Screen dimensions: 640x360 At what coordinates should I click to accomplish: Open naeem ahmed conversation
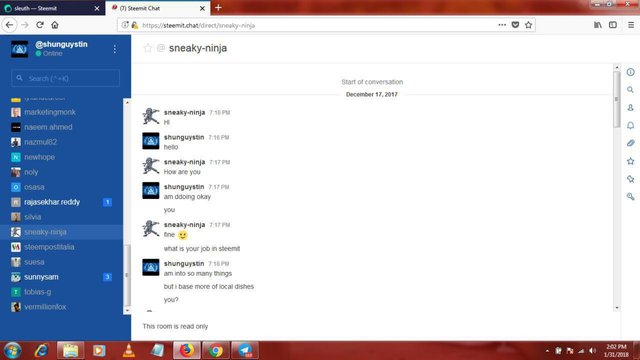pos(61,127)
